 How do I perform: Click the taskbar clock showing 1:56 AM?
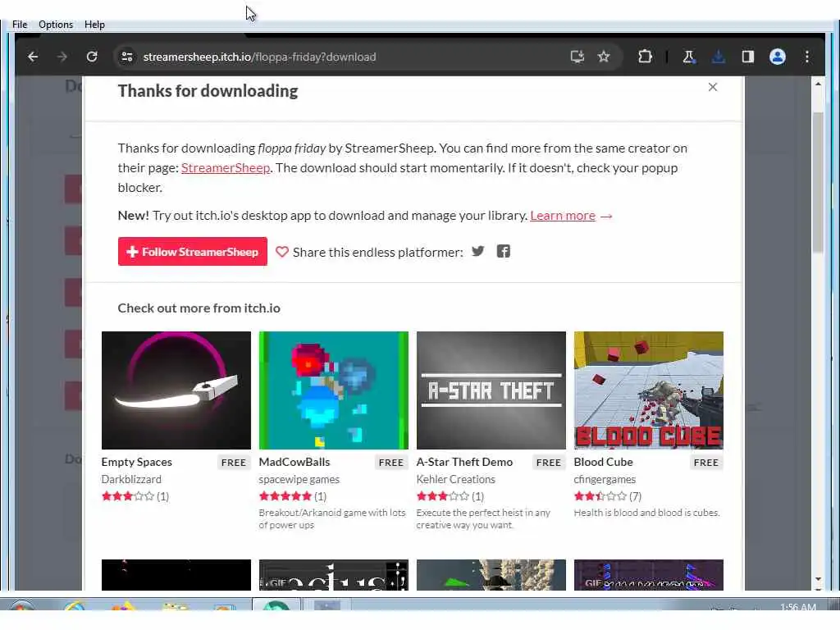tap(798, 606)
